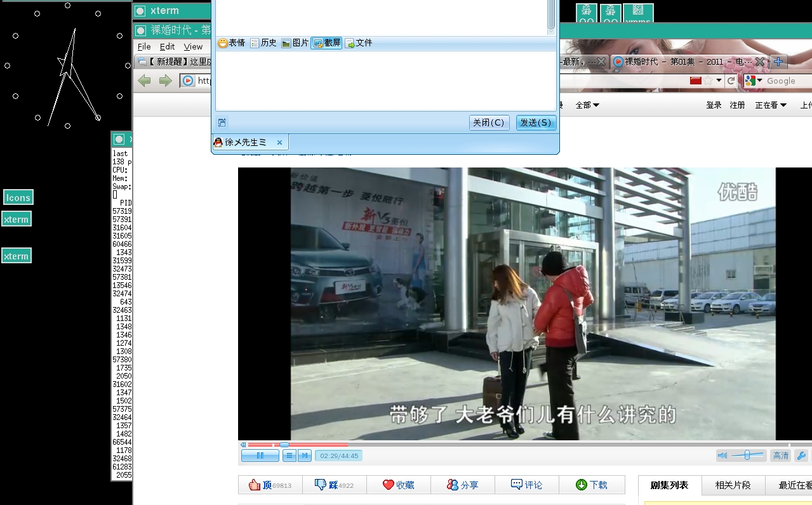
Task: Open comments with 评论
Action: pos(527,485)
